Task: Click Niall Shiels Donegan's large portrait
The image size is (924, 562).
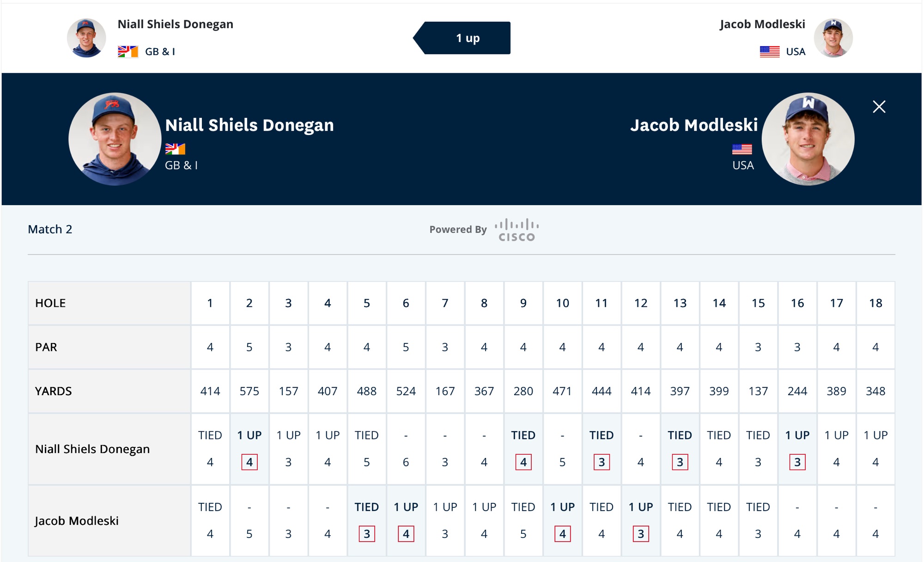Action: tap(115, 139)
